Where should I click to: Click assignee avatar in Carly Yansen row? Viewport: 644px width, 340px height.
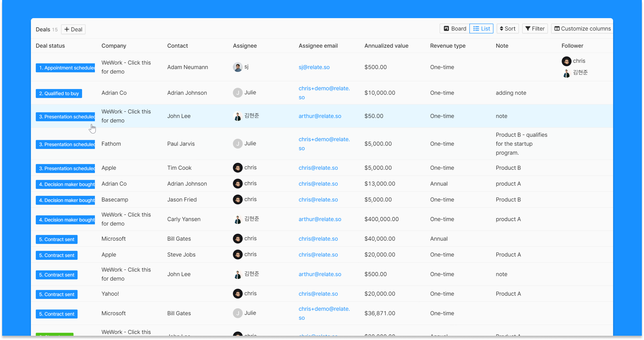[x=238, y=219]
